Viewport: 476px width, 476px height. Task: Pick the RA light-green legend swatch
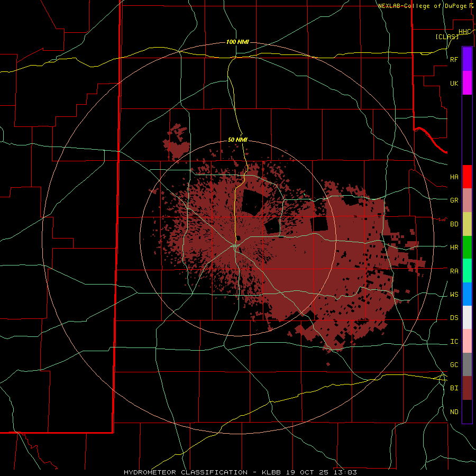coord(467,271)
